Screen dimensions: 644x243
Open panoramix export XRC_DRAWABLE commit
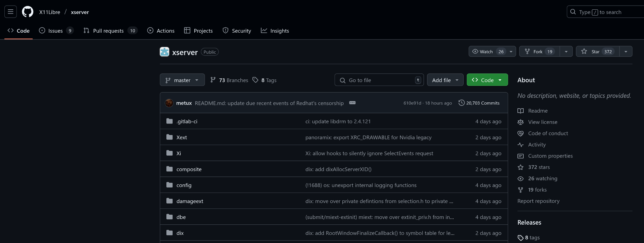[368, 137]
